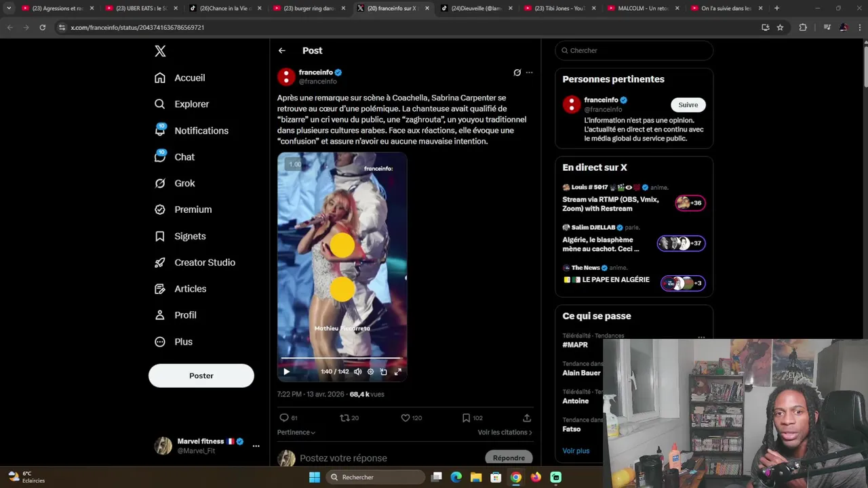This screenshot has height=488, width=868.
Task: Click the Chercher search field
Action: coord(634,50)
